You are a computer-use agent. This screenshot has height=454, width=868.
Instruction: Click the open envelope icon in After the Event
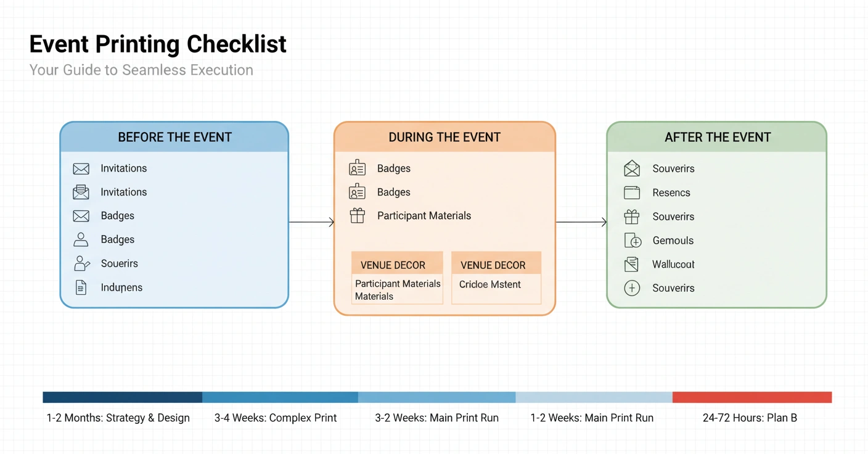(632, 168)
